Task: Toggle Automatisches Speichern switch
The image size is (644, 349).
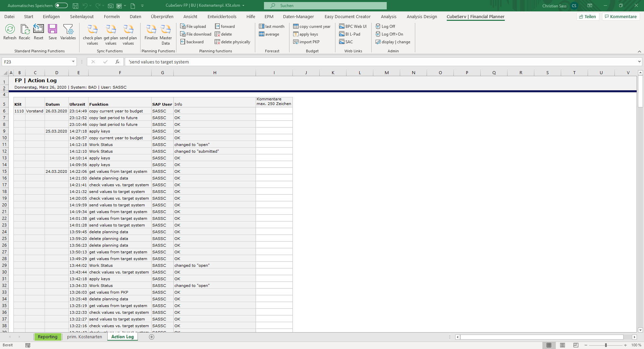Action: [61, 5]
